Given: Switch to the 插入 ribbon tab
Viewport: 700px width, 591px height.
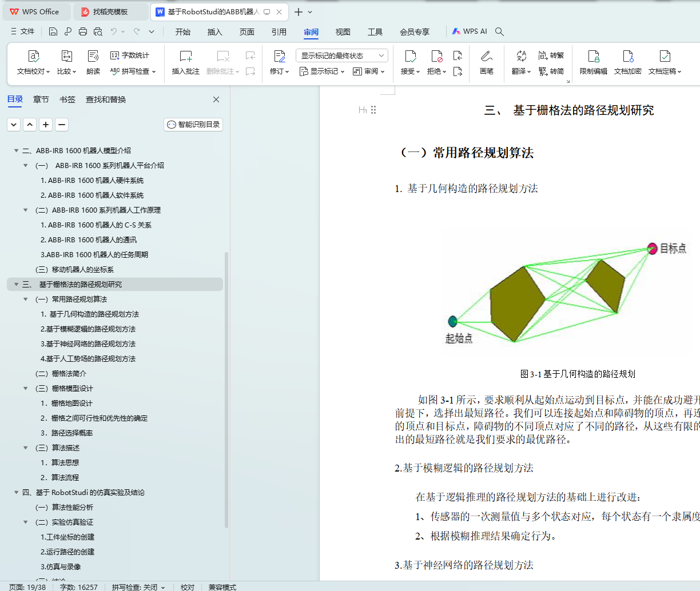Looking at the screenshot, I should 215,32.
